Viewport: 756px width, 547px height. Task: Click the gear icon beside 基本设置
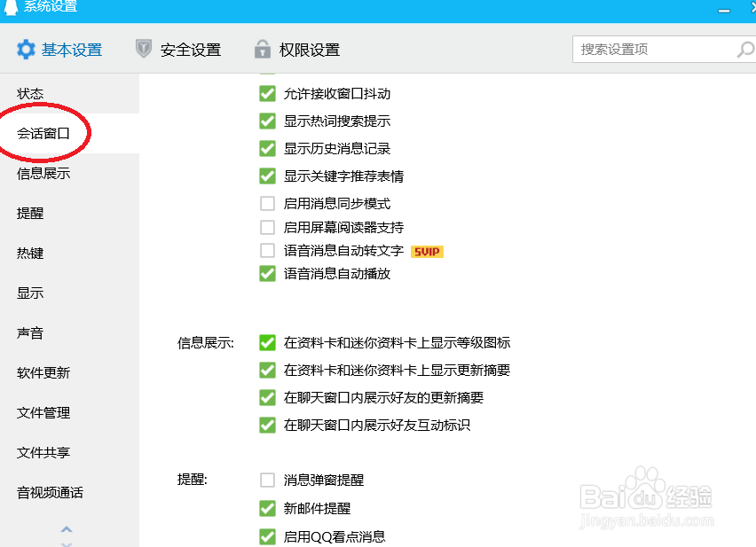[x=26, y=50]
